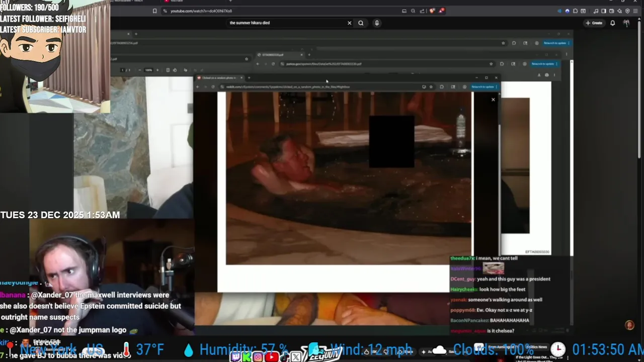This screenshot has width=644, height=362.
Task: Click the red YouTube icon in the bottom overlay
Action: click(271, 357)
